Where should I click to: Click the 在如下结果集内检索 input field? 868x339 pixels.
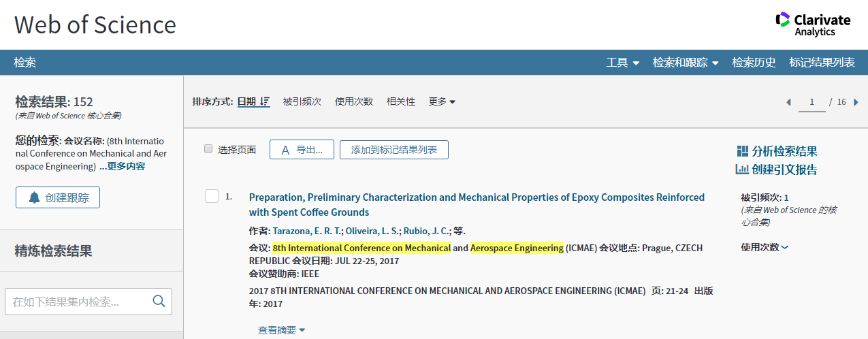click(x=78, y=302)
